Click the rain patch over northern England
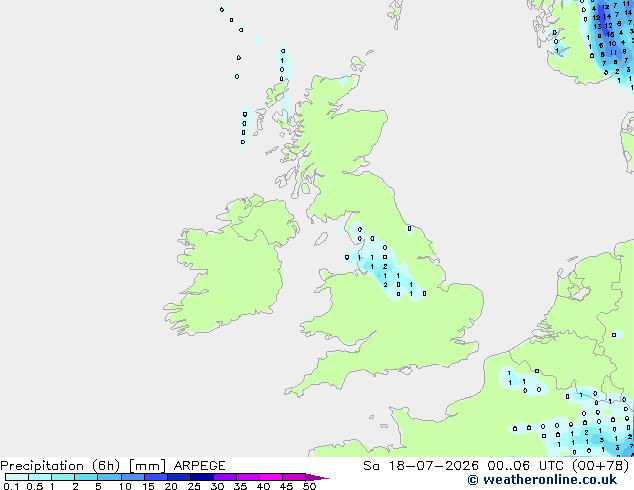634x490 pixels. 384,265
